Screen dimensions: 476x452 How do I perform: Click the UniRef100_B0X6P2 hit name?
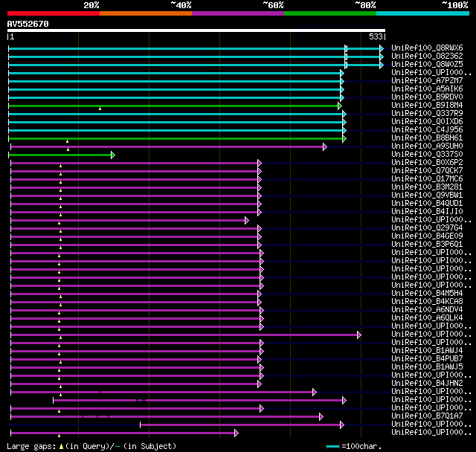pyautogui.click(x=427, y=163)
